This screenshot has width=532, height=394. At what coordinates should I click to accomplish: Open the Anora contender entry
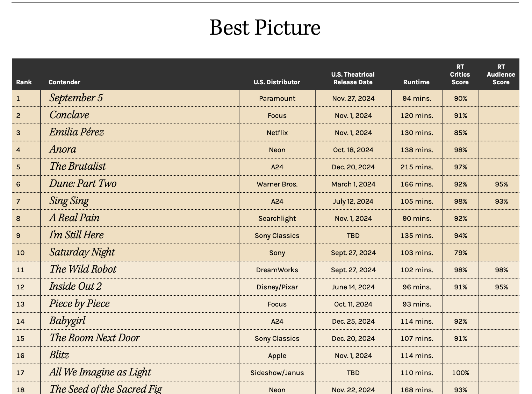63,149
